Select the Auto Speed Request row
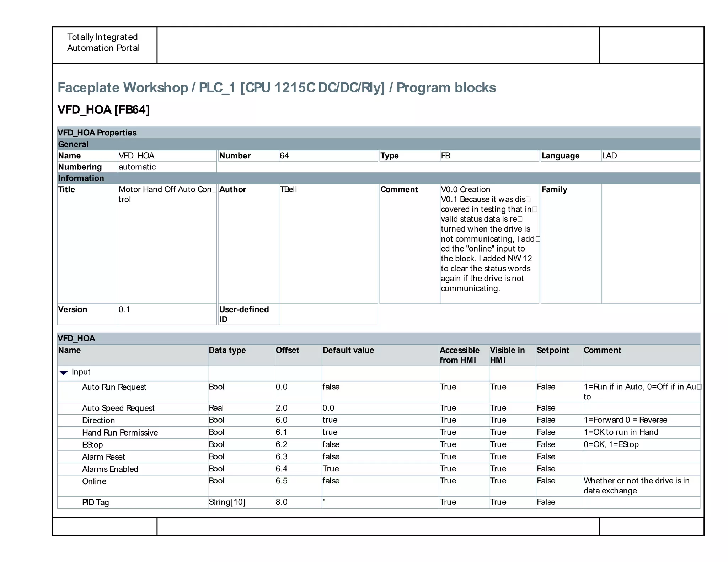728x562 pixels. point(118,408)
